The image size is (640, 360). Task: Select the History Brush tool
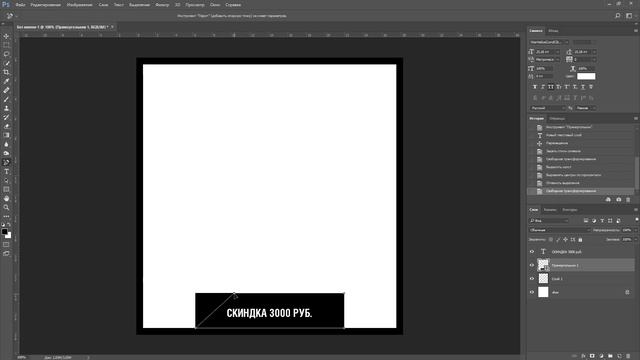pyautogui.click(x=6, y=117)
